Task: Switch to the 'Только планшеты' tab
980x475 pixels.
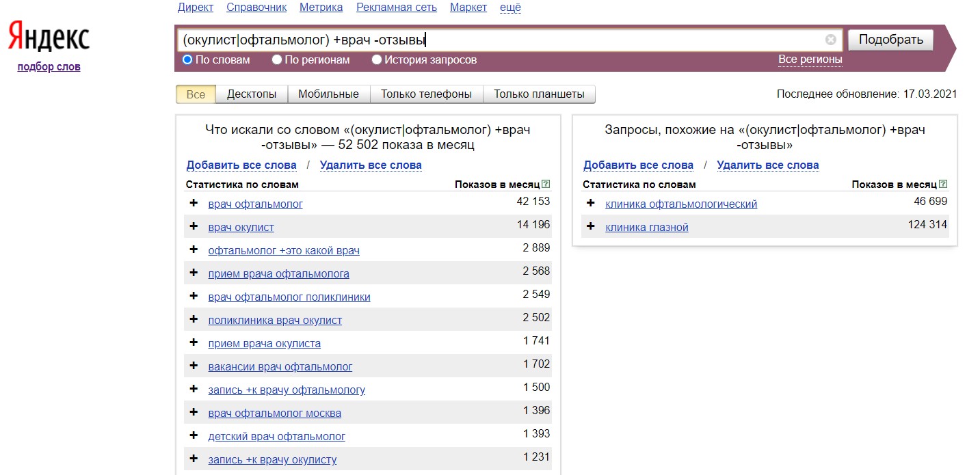Action: (539, 94)
